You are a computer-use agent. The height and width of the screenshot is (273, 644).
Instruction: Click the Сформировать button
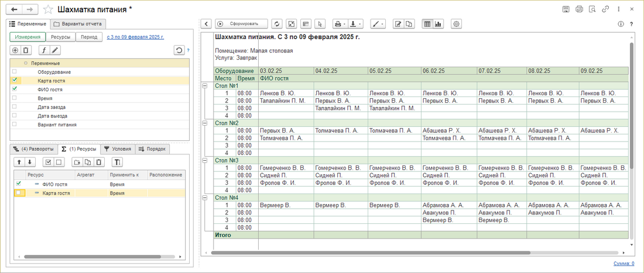pos(241,24)
